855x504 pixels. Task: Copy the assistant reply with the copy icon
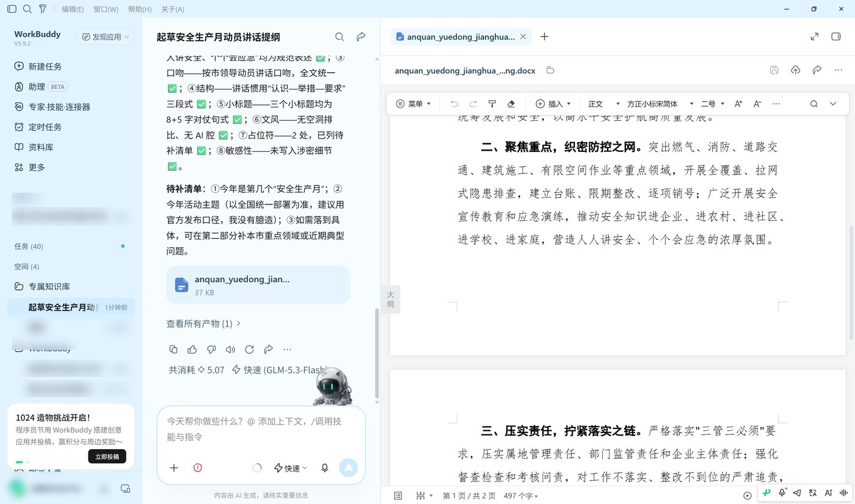[x=173, y=350]
